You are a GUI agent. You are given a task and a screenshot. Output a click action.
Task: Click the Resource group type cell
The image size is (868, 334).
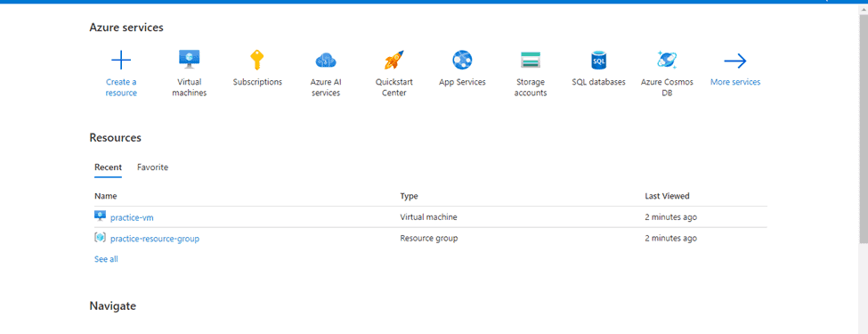[429, 239]
